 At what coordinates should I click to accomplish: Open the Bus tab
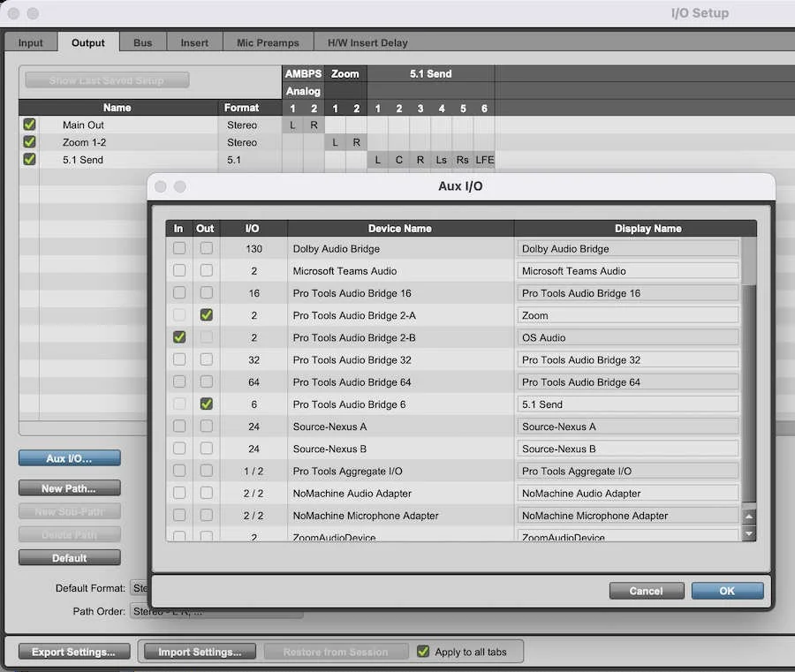[x=142, y=42]
